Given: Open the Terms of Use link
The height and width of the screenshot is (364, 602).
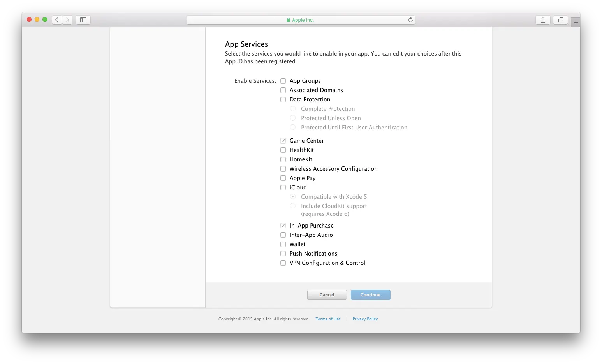Looking at the screenshot, I should tap(328, 319).
